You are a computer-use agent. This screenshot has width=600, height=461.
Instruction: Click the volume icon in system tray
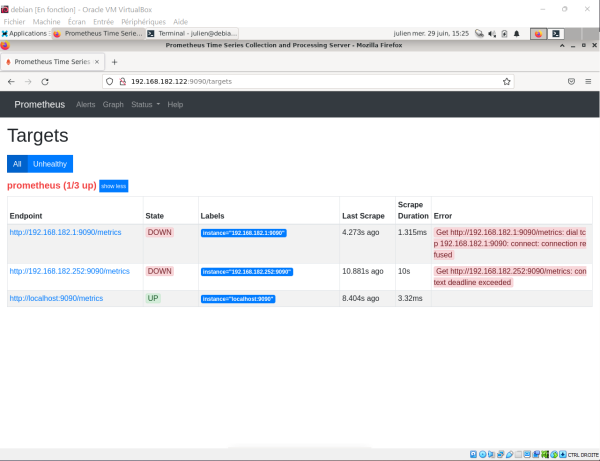(492, 34)
